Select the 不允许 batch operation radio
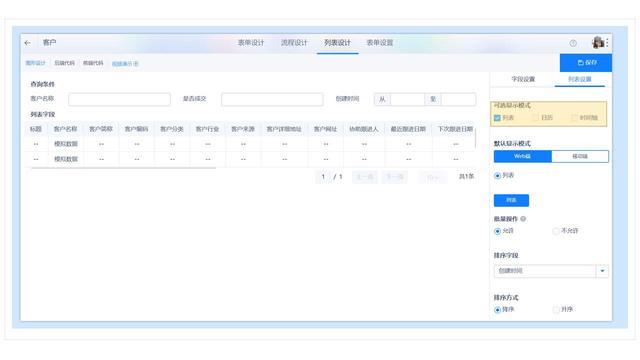Screen dimensions: 640x360 click(556, 231)
